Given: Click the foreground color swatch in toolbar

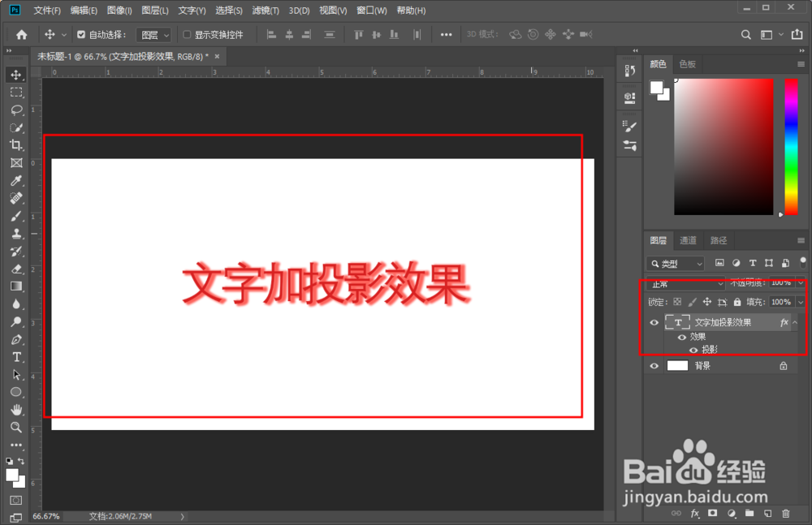Looking at the screenshot, I should coord(12,475).
